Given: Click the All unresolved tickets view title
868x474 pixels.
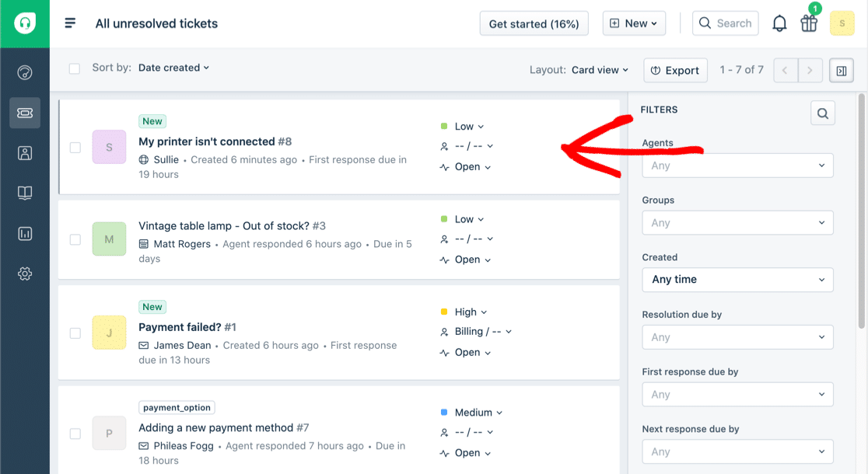Looking at the screenshot, I should pyautogui.click(x=156, y=23).
